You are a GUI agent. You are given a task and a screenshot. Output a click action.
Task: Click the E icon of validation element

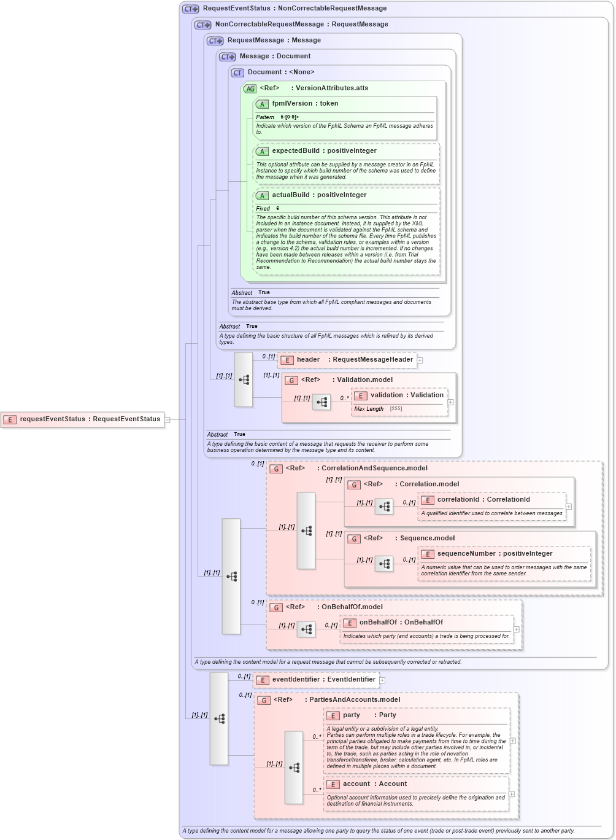click(x=361, y=395)
